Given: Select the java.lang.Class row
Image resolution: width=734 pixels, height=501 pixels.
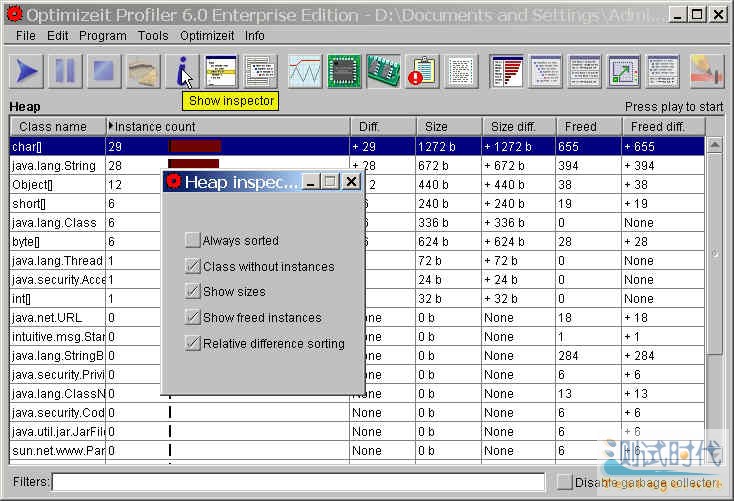Looking at the screenshot, I should coord(357,222).
